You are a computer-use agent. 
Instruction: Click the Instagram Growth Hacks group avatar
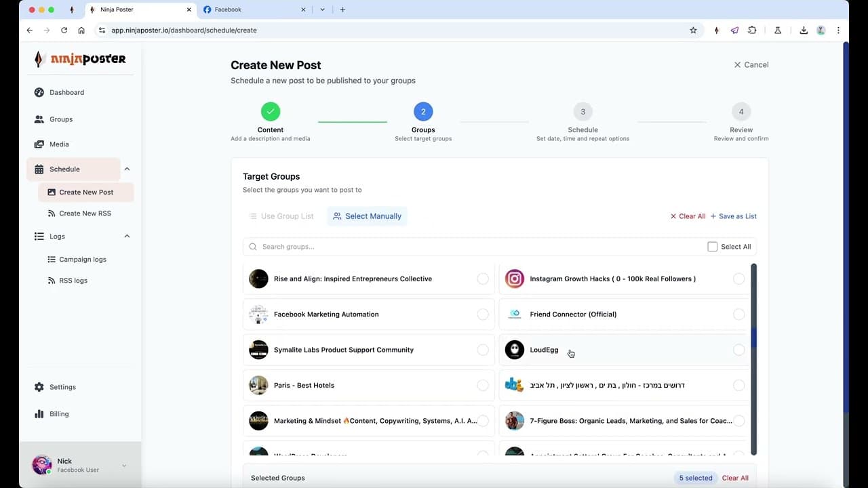pyautogui.click(x=515, y=279)
